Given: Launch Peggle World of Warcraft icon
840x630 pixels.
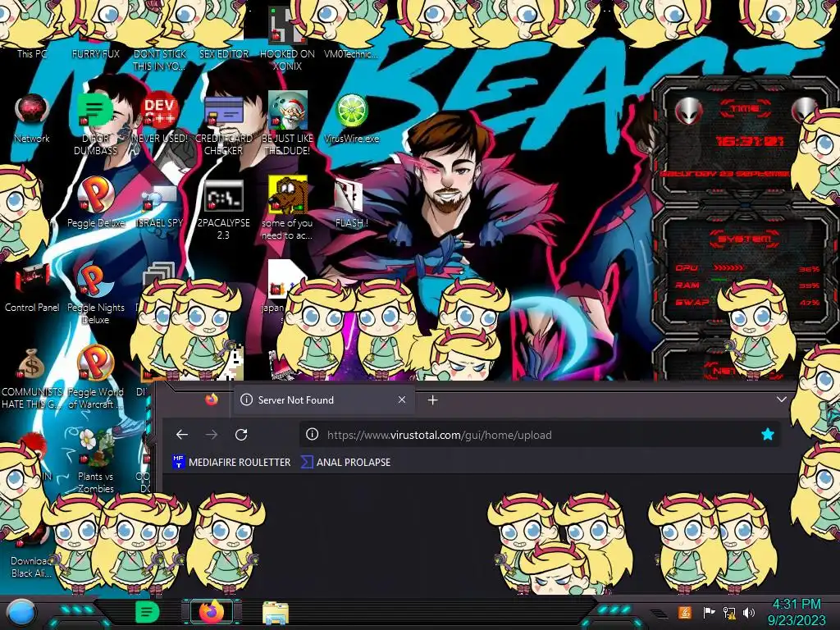Looking at the screenshot, I should tap(95, 378).
